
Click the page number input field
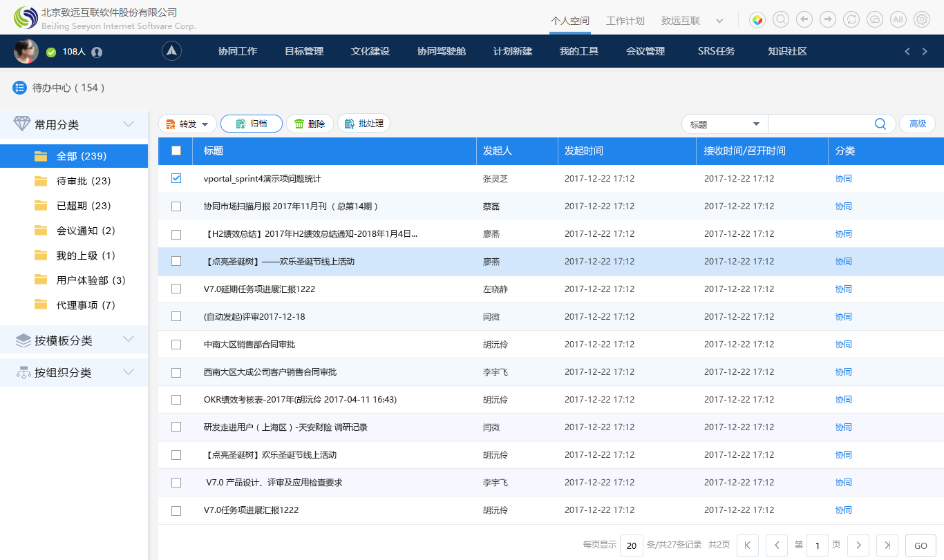point(818,545)
